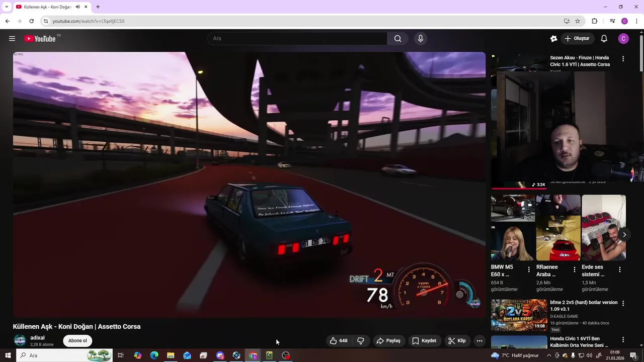Click the Paylaş share button
This screenshot has width=644, height=362.
(x=388, y=341)
